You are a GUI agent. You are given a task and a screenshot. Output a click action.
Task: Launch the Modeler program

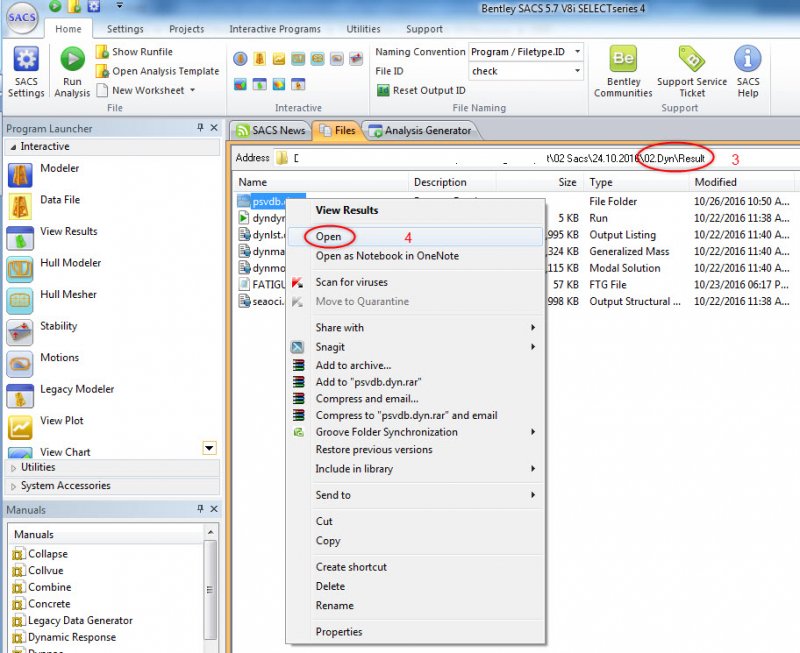(x=44, y=174)
